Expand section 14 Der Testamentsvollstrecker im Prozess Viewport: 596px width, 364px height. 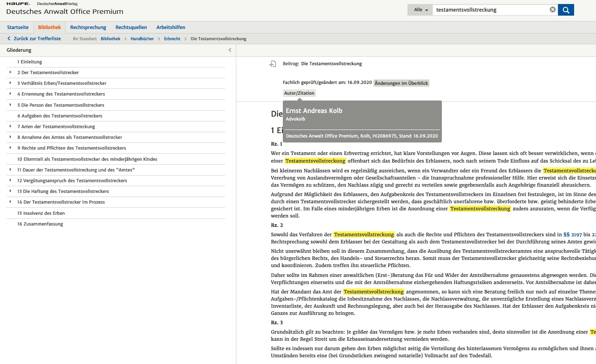click(10, 202)
